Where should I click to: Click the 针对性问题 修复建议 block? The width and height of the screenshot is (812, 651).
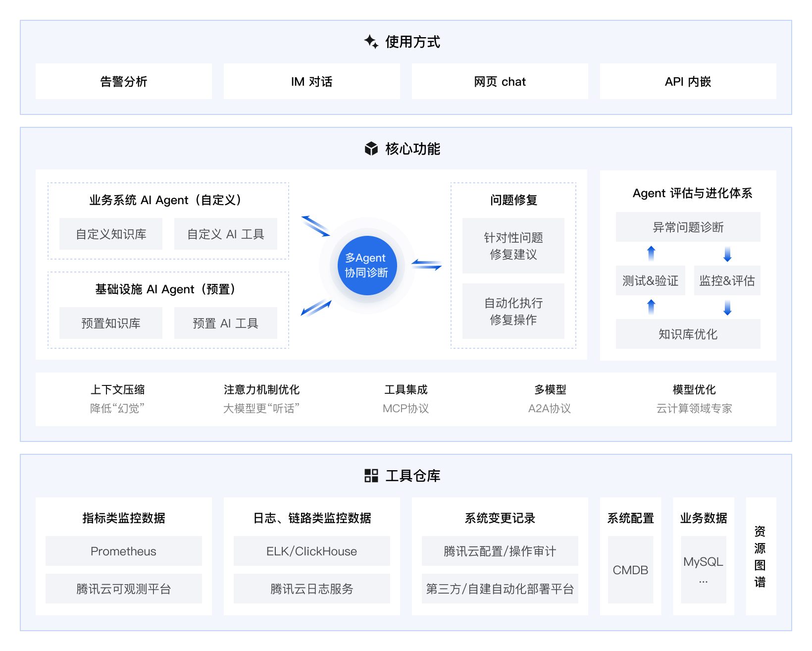coord(513,246)
